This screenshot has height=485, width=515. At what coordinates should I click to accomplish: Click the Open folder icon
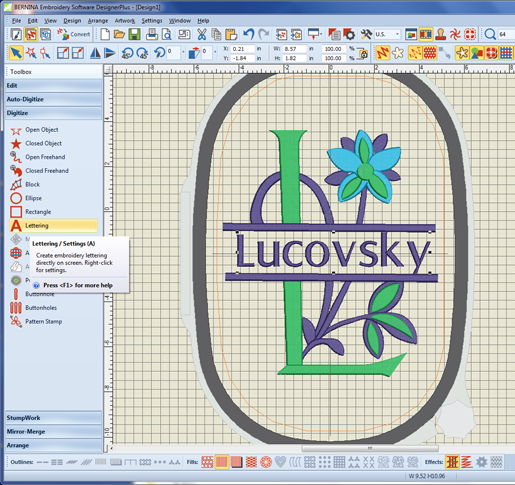click(x=119, y=34)
